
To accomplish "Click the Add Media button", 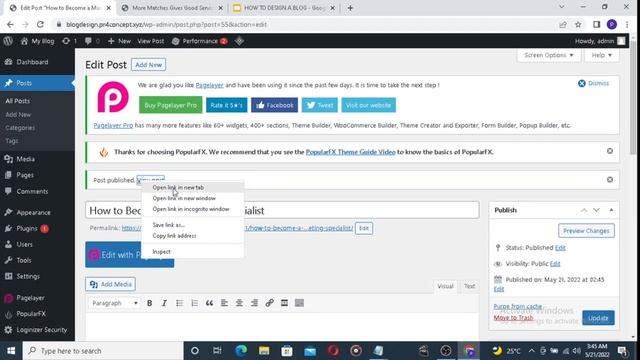I will pos(111,284).
